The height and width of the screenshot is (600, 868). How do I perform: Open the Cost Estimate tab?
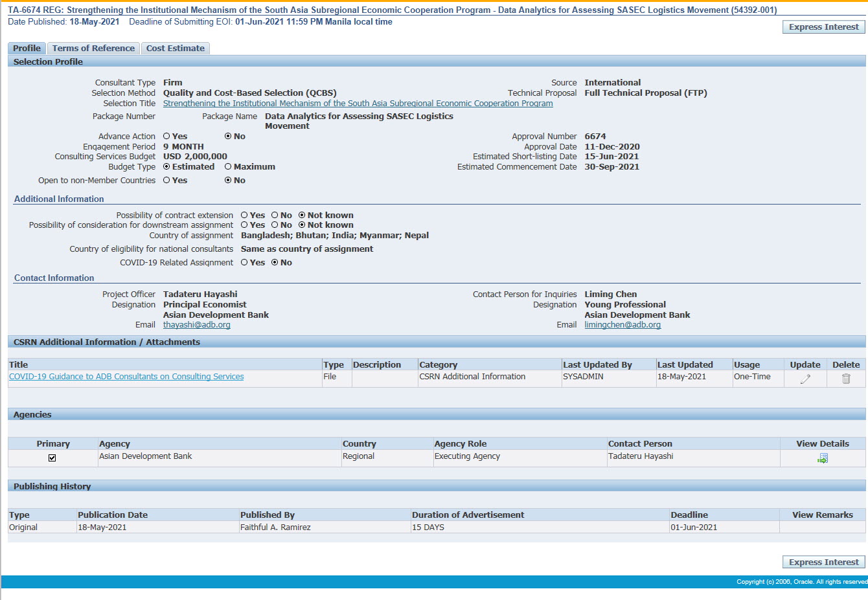pyautogui.click(x=175, y=49)
